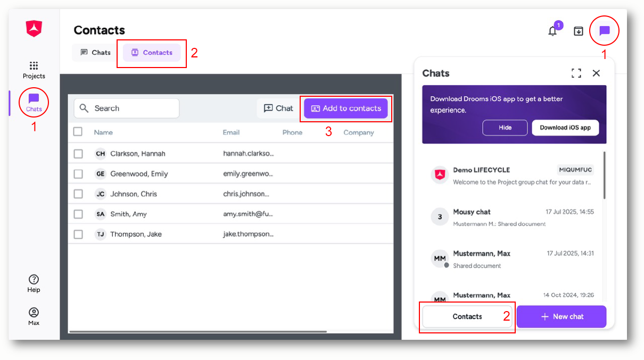Click the group avatar showing 3
This screenshot has height=360, width=644.
point(440,216)
